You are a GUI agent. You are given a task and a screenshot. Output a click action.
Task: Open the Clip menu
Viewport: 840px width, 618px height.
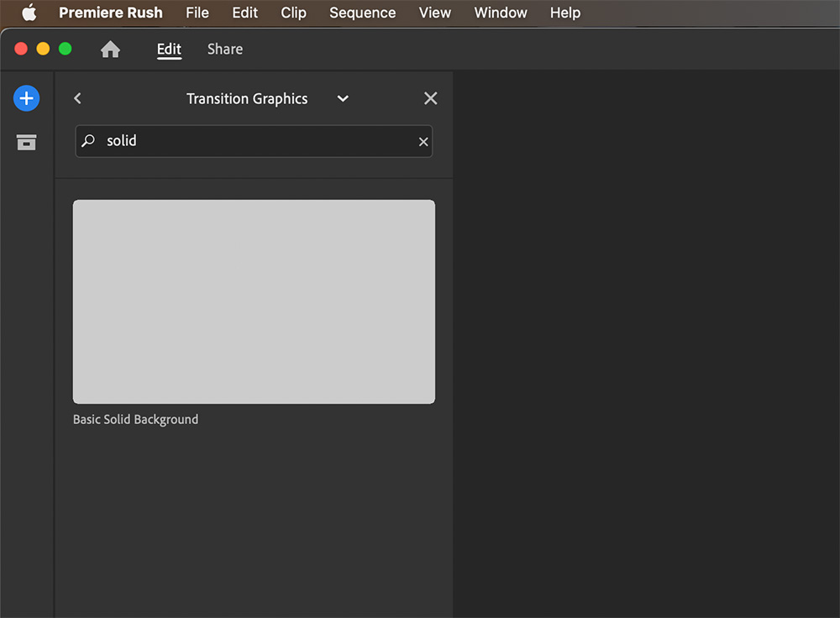tap(293, 13)
